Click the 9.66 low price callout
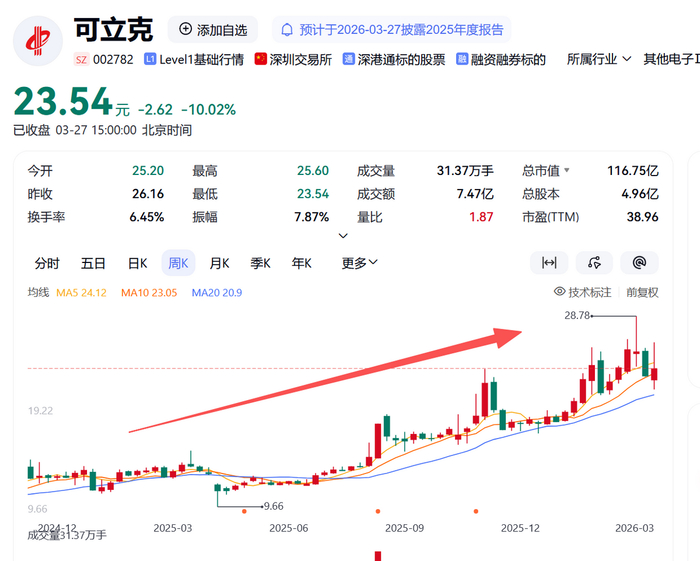The image size is (700, 561). point(274,506)
